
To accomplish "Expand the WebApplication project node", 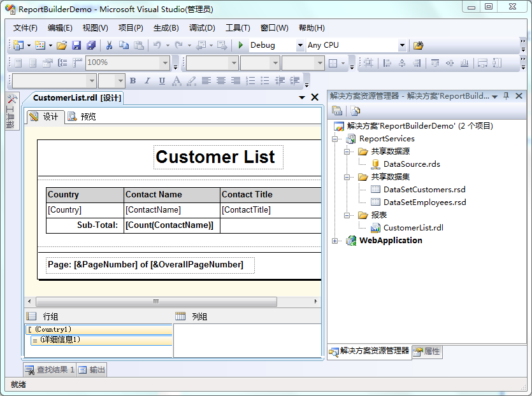I will tap(335, 241).
